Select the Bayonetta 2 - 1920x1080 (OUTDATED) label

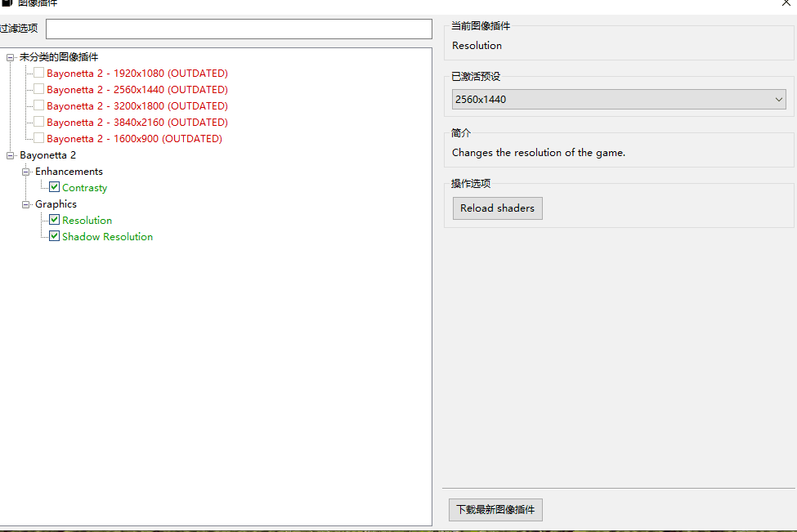pyautogui.click(x=137, y=74)
